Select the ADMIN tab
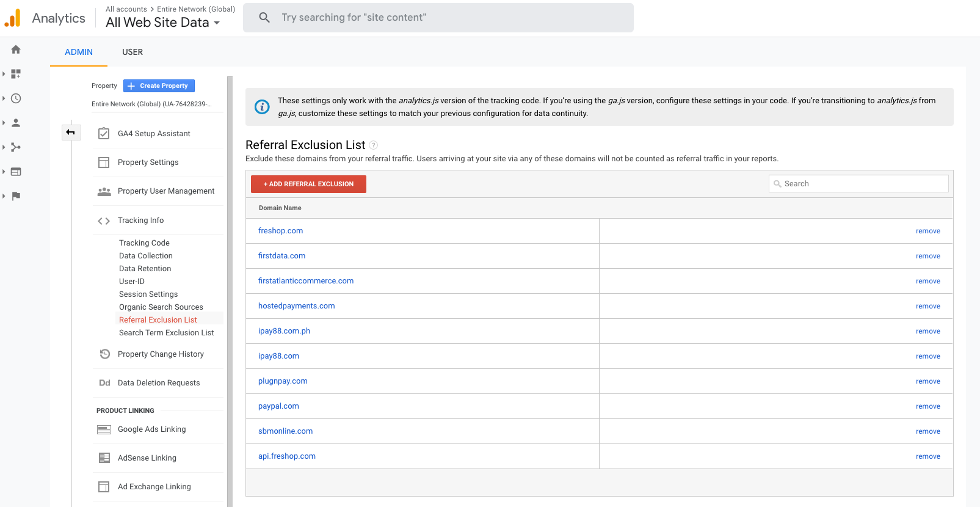 79,52
